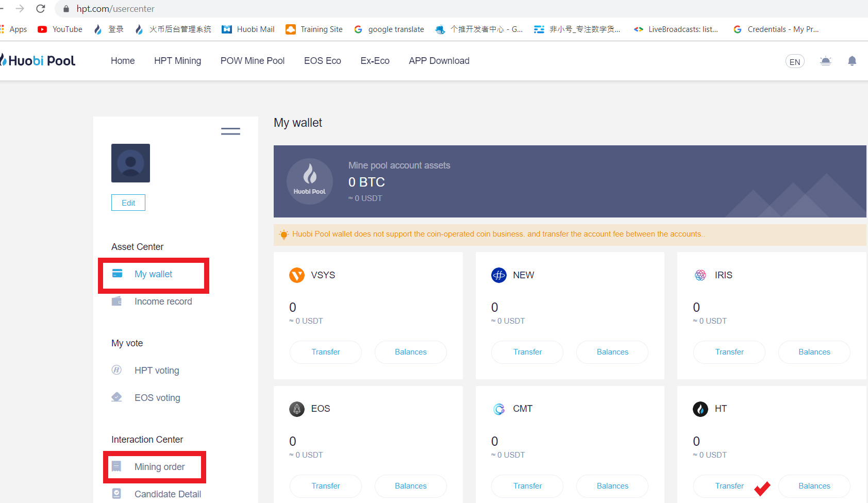This screenshot has height=503, width=868.
Task: Click Transfer on the HT card
Action: point(729,486)
